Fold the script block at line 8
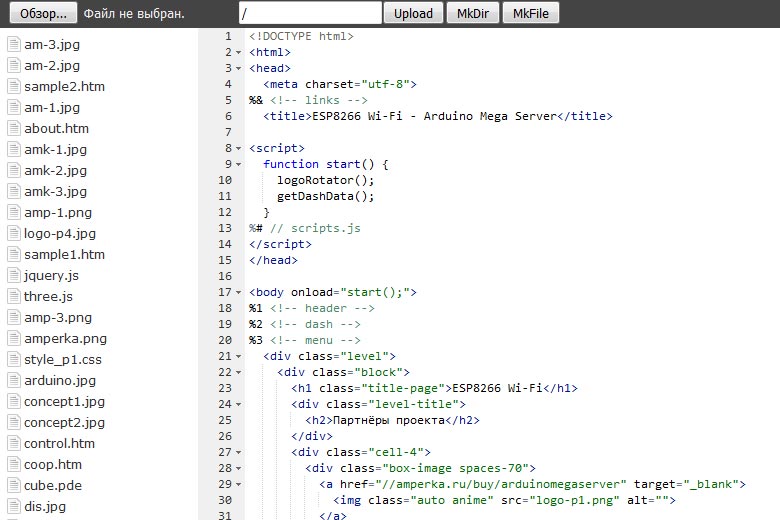Viewport: 780px width, 520px height. pyautogui.click(x=240, y=148)
